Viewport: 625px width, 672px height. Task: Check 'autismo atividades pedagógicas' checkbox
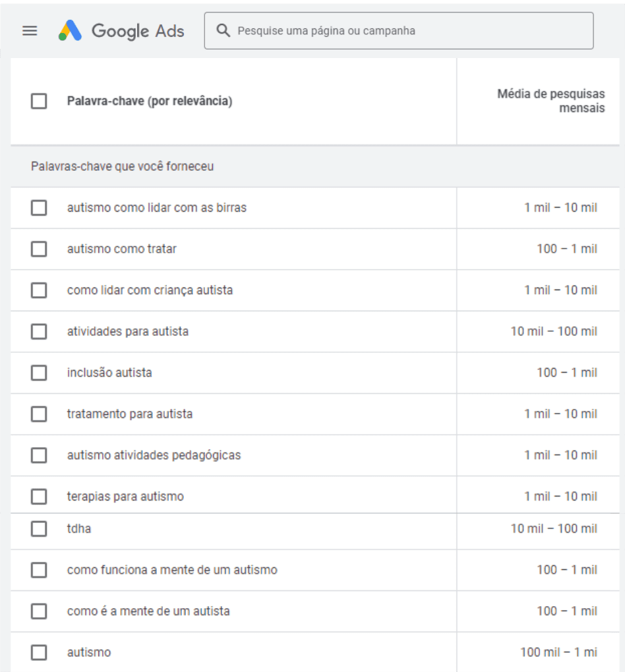(39, 455)
